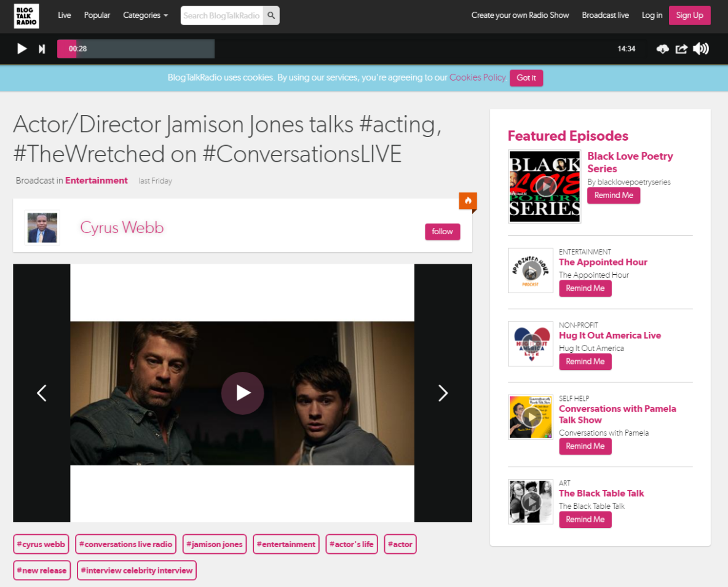Open the Log in page
The height and width of the screenshot is (587, 728).
point(652,15)
